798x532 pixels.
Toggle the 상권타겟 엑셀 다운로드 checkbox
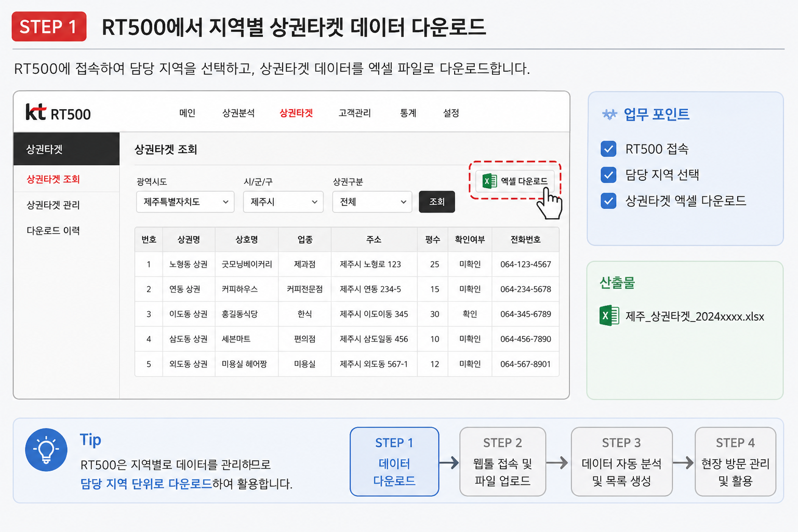[608, 201]
